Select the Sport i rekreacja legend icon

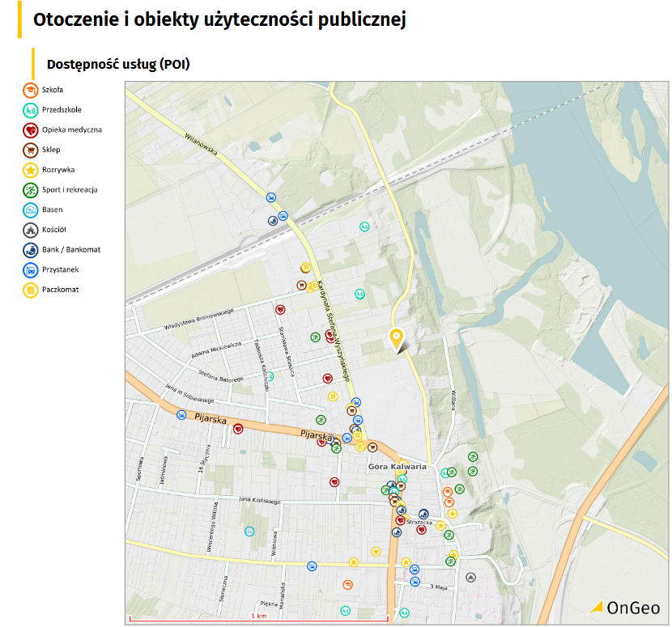[x=30, y=190]
